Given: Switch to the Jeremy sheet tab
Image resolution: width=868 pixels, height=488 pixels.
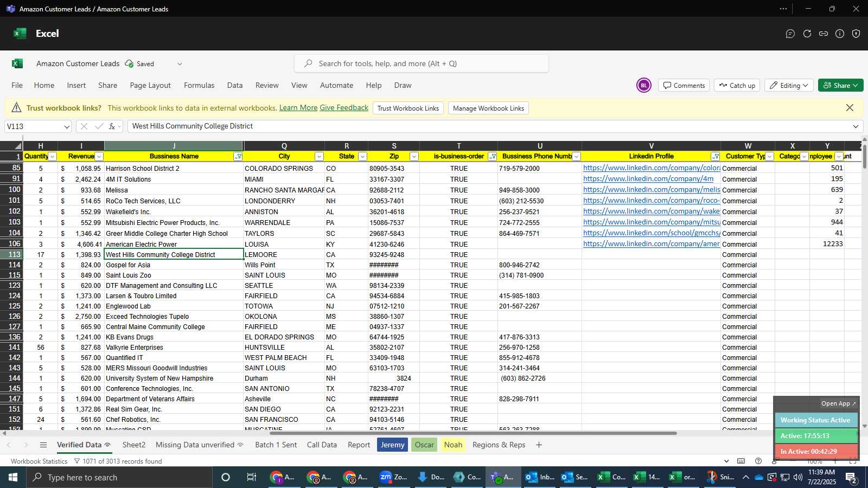Looking at the screenshot, I should 392,445.
